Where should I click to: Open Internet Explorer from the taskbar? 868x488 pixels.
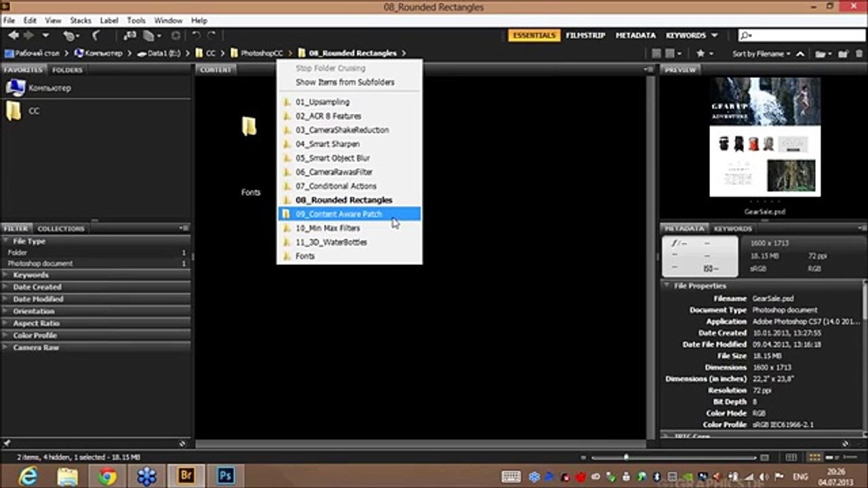click(28, 476)
